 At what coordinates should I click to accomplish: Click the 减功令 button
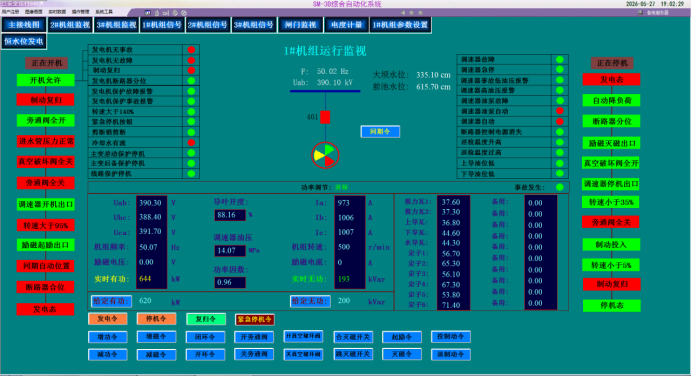107,354
